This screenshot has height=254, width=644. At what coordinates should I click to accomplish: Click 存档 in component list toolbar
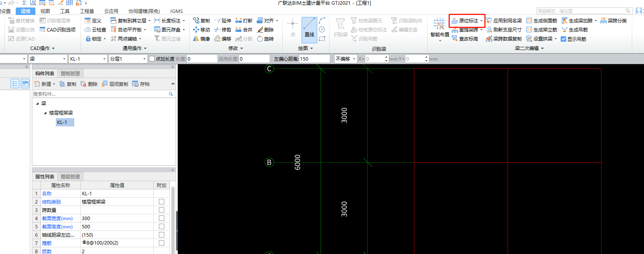[141, 84]
